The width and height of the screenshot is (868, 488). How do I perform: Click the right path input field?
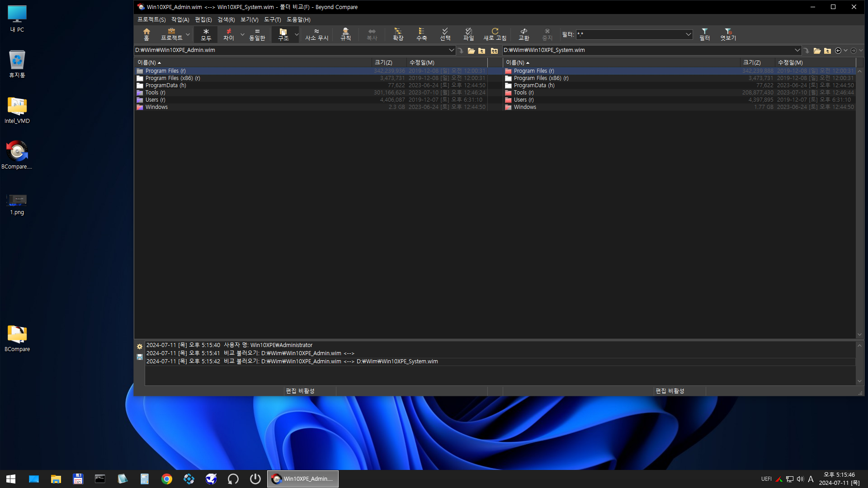(x=648, y=50)
